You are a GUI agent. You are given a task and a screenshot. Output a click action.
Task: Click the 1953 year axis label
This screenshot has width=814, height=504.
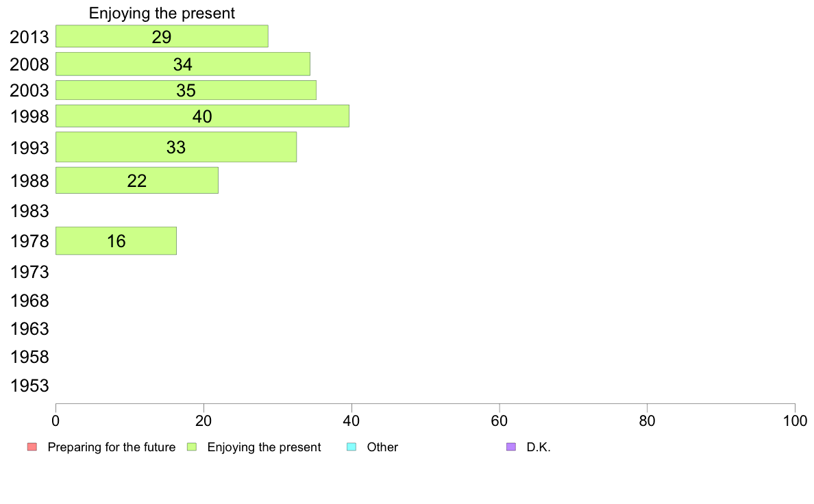click(29, 386)
